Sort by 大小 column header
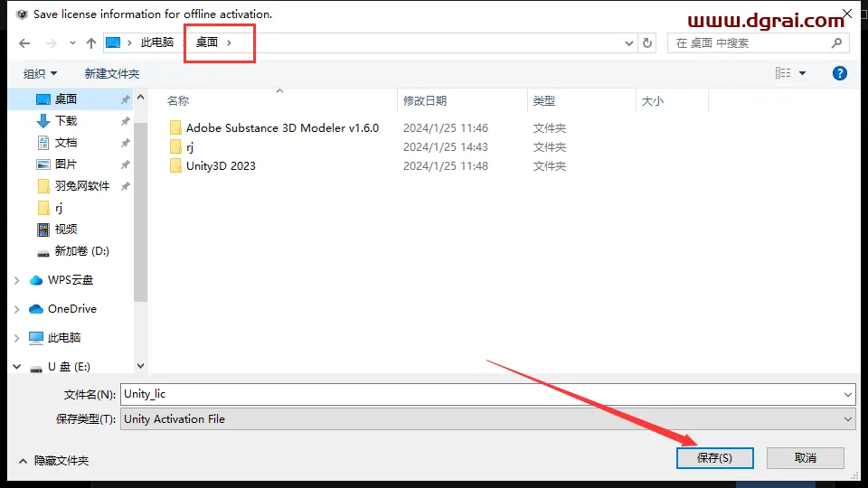 pos(652,100)
